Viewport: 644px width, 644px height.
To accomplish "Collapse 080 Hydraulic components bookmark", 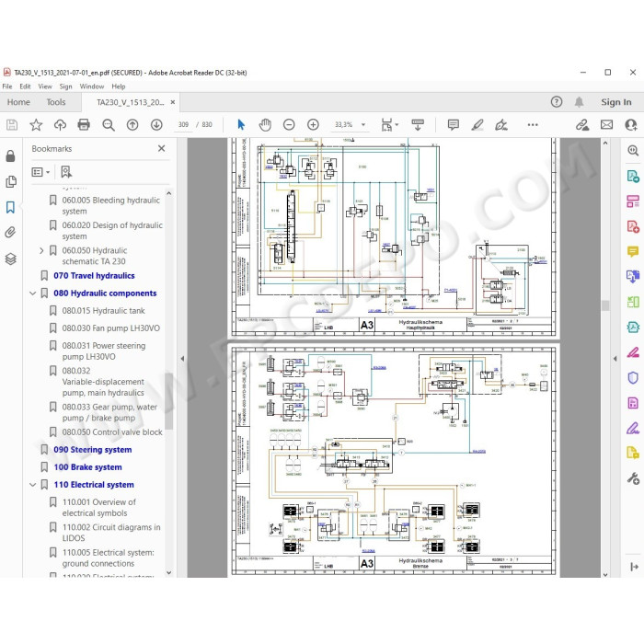I will pos(33,293).
